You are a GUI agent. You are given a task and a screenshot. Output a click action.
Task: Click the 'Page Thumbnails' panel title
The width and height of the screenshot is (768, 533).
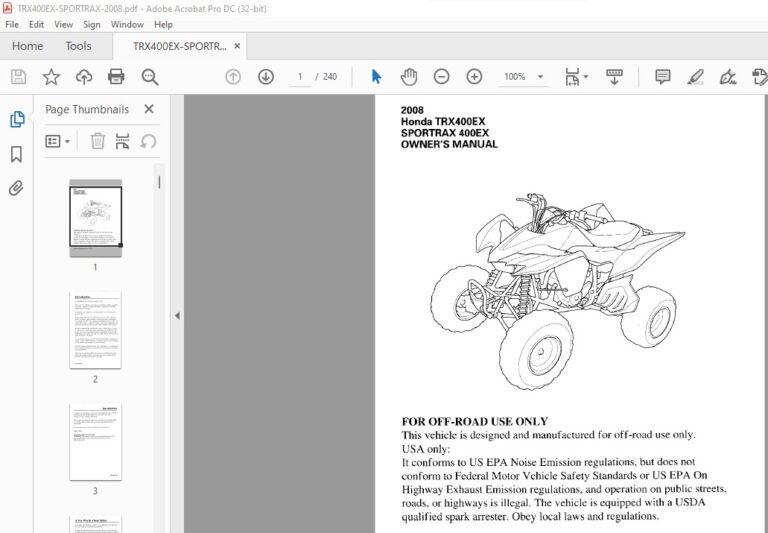(x=87, y=109)
